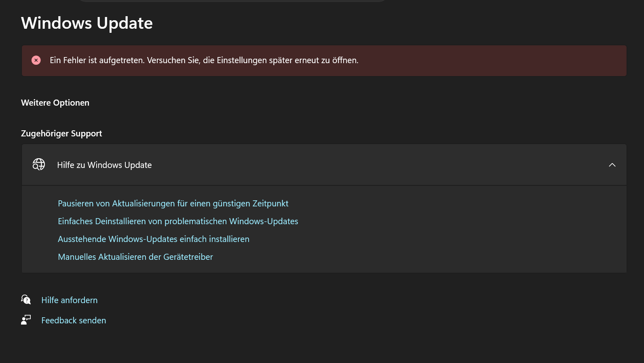Click the Windows Update page title
Viewport: 644px width, 363px height.
pos(87,23)
